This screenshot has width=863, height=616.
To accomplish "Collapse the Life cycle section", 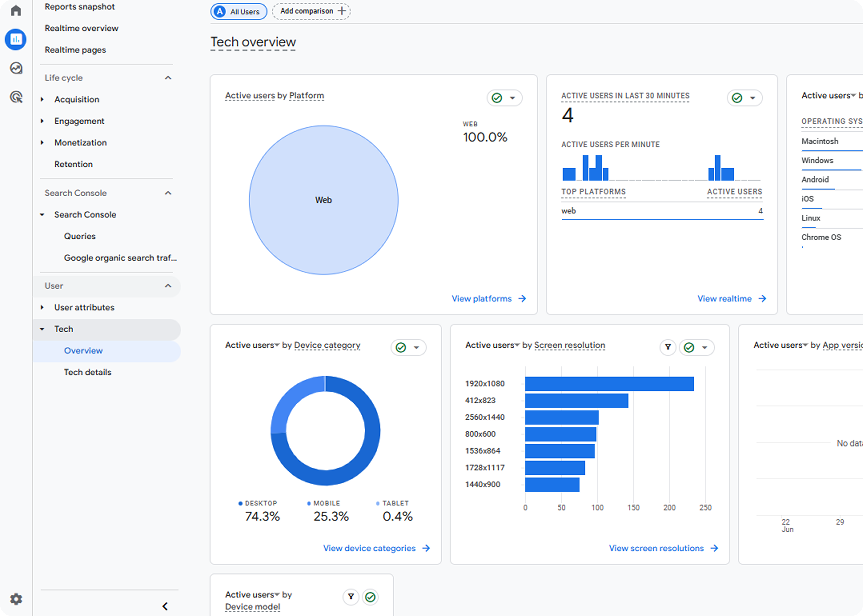I will point(168,78).
